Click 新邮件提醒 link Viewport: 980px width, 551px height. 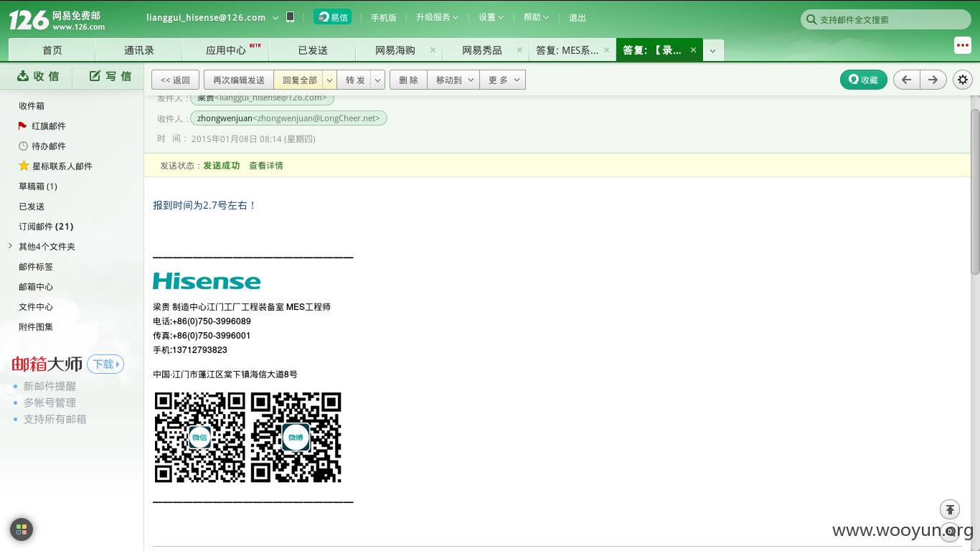coord(50,386)
